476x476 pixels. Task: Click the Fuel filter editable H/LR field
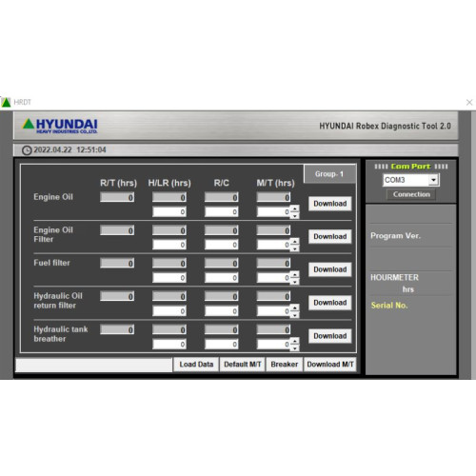169,278
